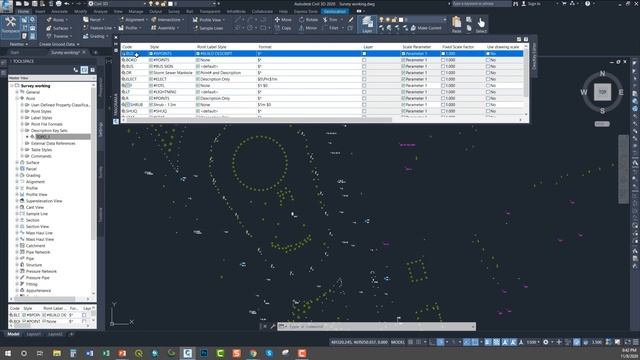
Task: Open the Home ribbon tab
Action: (x=23, y=11)
